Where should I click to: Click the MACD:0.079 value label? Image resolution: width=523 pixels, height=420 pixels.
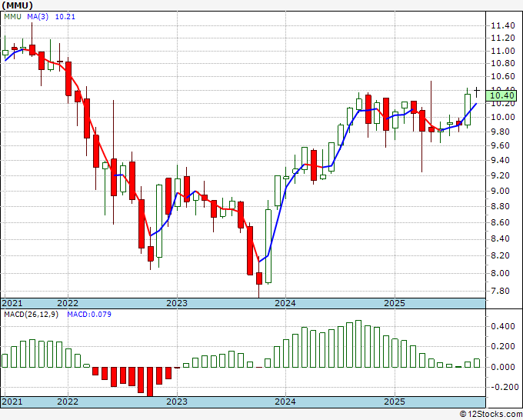pyautogui.click(x=89, y=315)
